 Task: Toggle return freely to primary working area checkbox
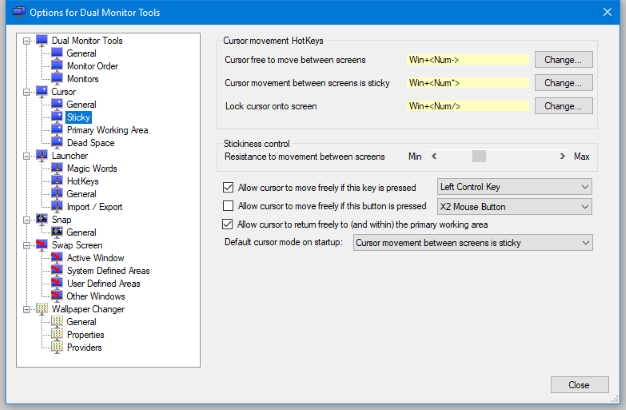[x=228, y=224]
